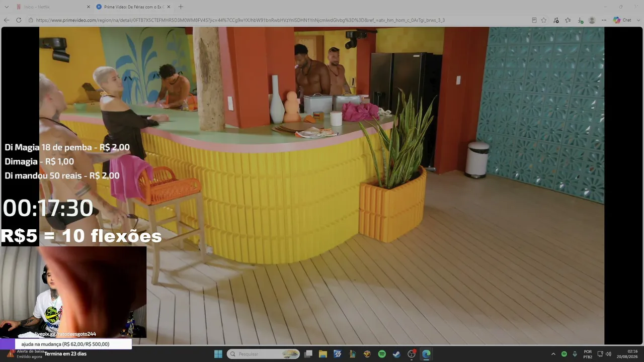
Task: Click the Spotify icon in the system tray
Action: 564,354
